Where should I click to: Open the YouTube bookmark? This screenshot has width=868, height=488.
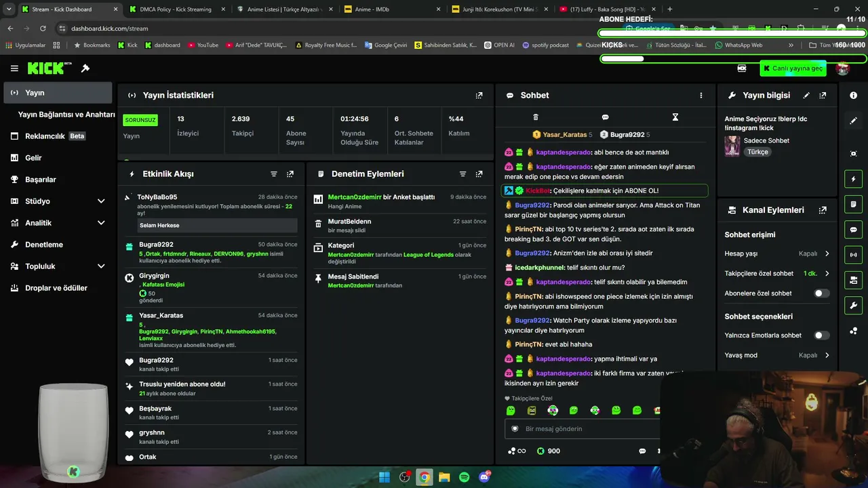203,45
